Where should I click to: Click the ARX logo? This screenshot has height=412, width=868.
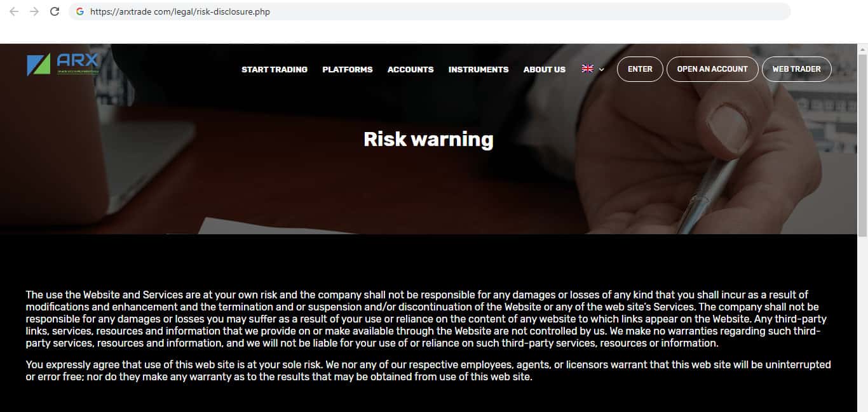(x=63, y=64)
